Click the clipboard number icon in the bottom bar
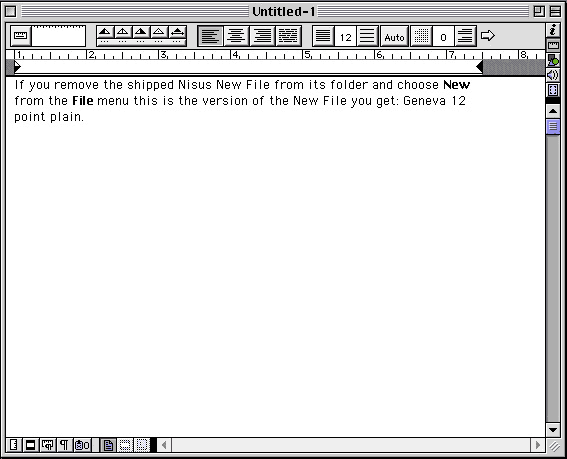 pos(82,445)
